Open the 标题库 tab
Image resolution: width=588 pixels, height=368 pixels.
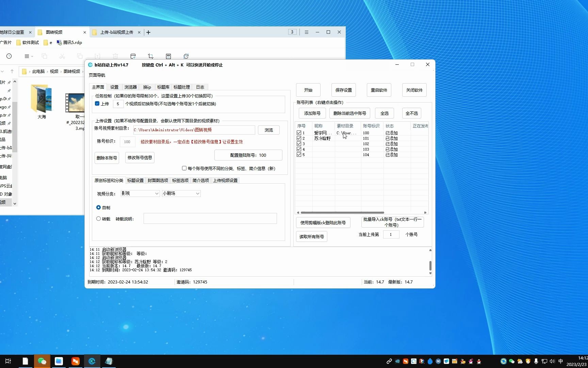(x=163, y=87)
